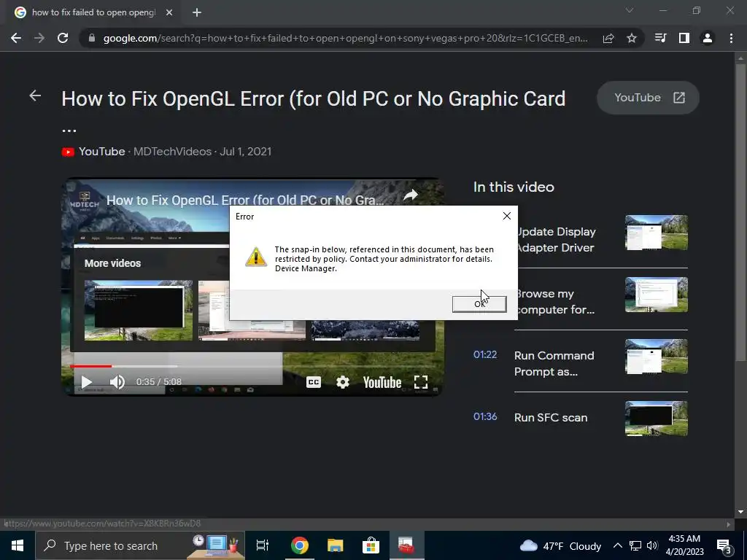Open Chrome tab search chevron
The height and width of the screenshot is (560, 747).
(630, 10)
